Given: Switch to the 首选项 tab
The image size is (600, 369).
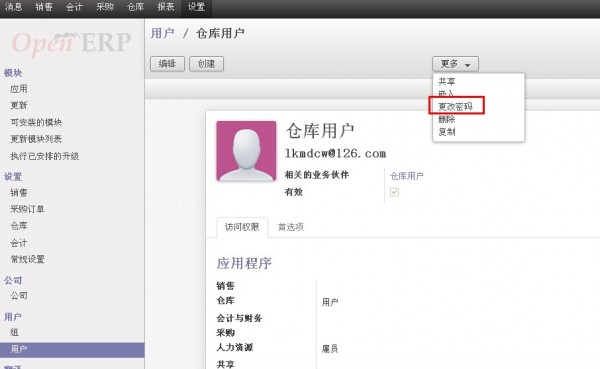Looking at the screenshot, I should (x=290, y=227).
